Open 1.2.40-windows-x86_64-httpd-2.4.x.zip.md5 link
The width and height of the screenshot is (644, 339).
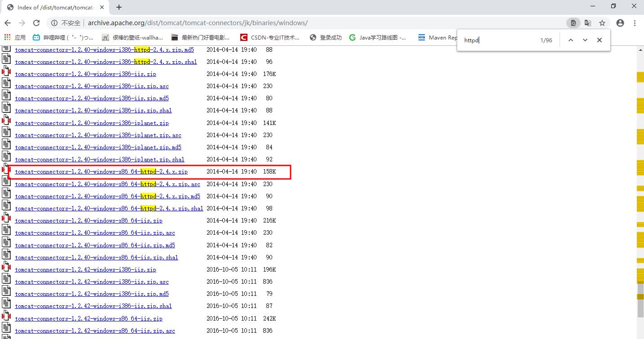(107, 196)
